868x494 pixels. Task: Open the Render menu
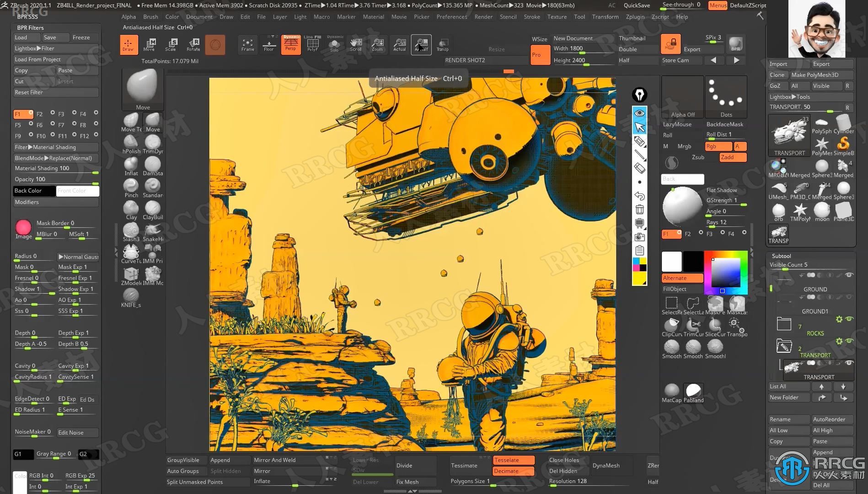(483, 17)
